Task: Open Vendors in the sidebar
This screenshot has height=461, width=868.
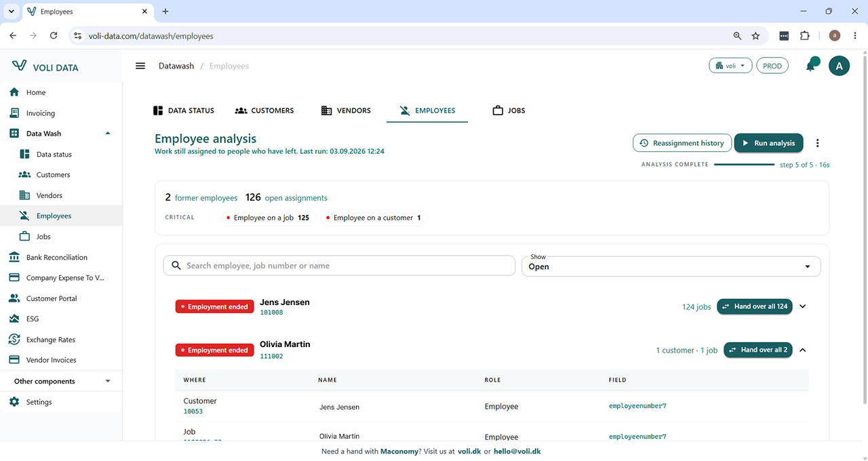Action: [50, 195]
